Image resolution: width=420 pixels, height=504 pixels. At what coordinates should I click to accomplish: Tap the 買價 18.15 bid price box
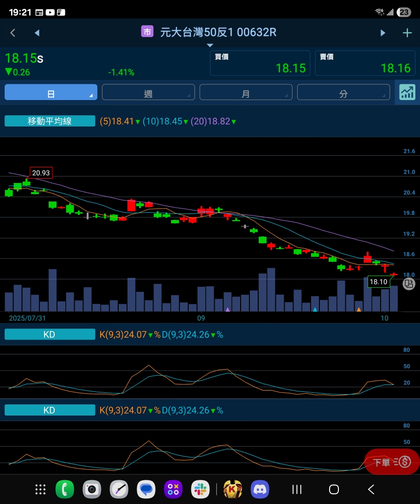260,63
